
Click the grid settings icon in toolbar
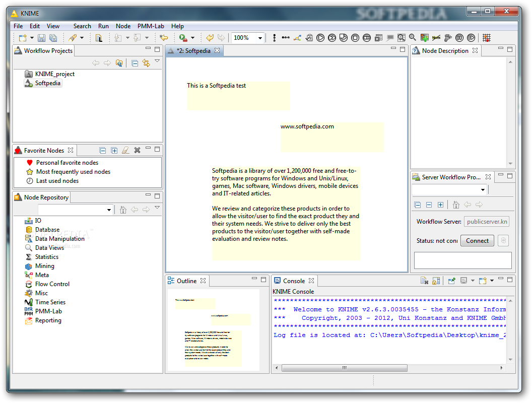click(487, 38)
